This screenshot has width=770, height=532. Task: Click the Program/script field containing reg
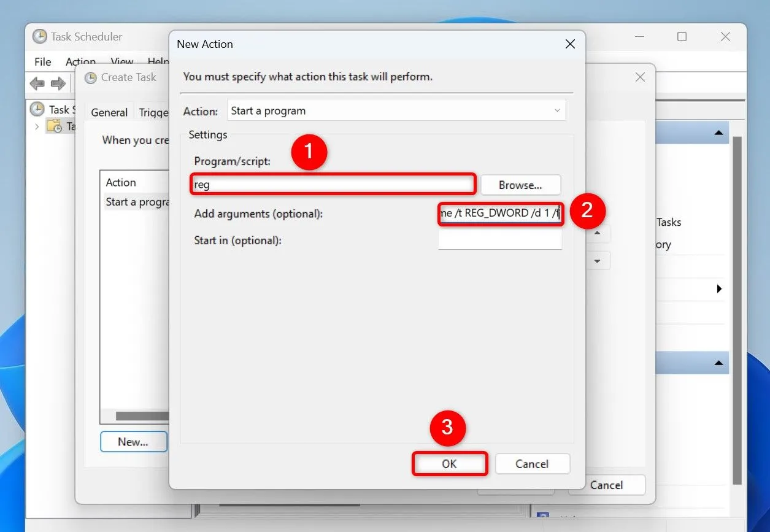[331, 183]
